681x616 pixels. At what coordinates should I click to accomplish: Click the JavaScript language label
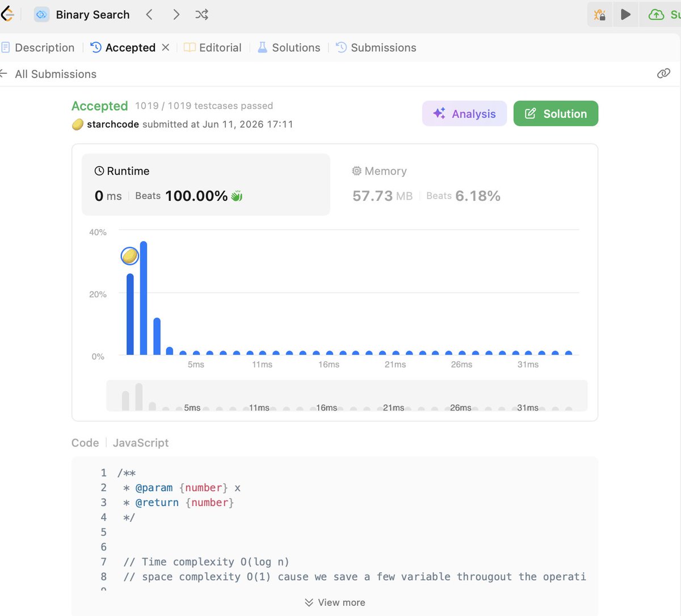click(141, 443)
